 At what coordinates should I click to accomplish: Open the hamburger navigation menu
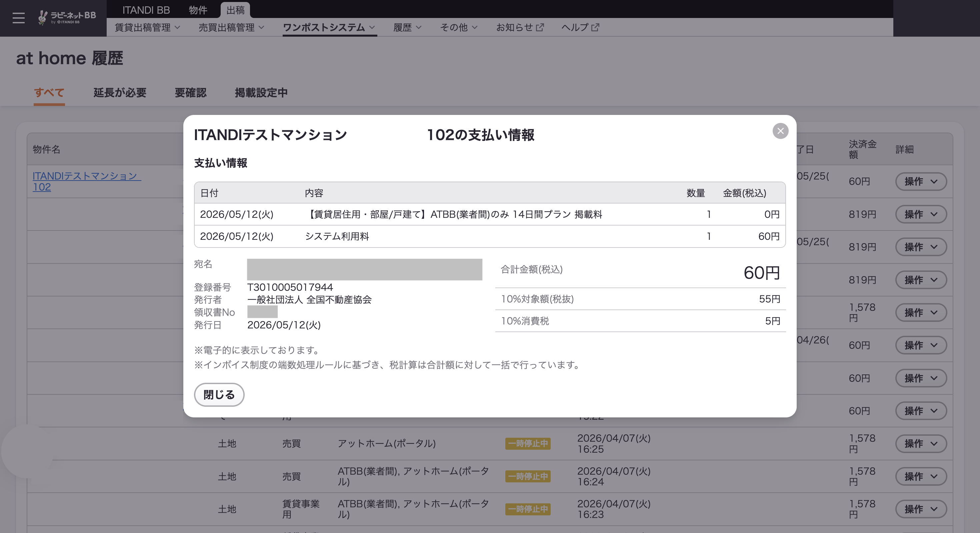point(18,18)
